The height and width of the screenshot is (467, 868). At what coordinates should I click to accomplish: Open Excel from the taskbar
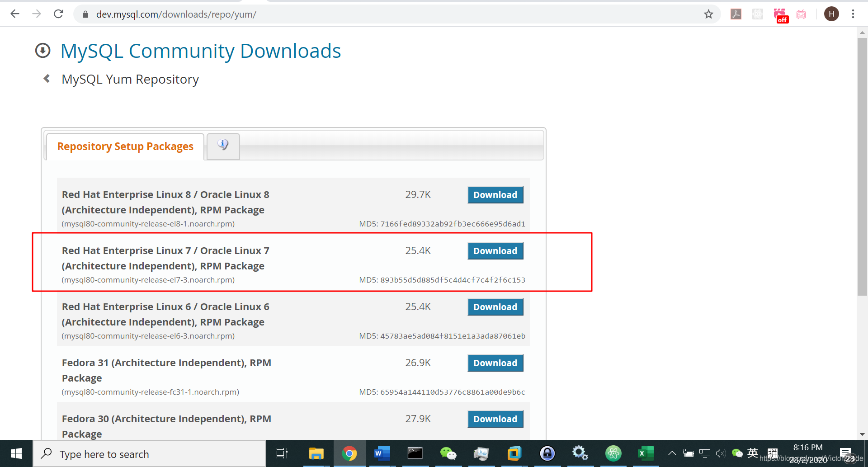(x=646, y=453)
